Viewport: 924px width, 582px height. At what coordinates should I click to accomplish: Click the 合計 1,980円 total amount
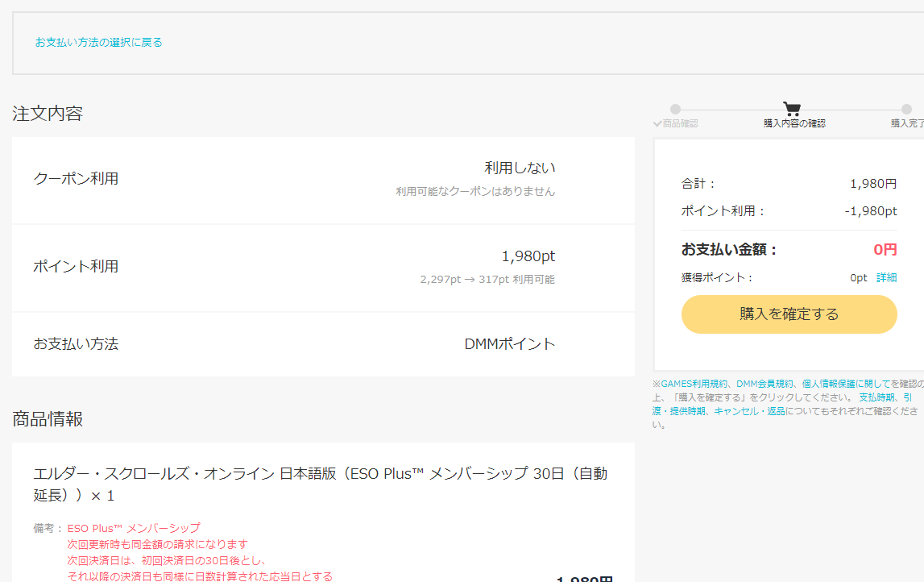[873, 184]
